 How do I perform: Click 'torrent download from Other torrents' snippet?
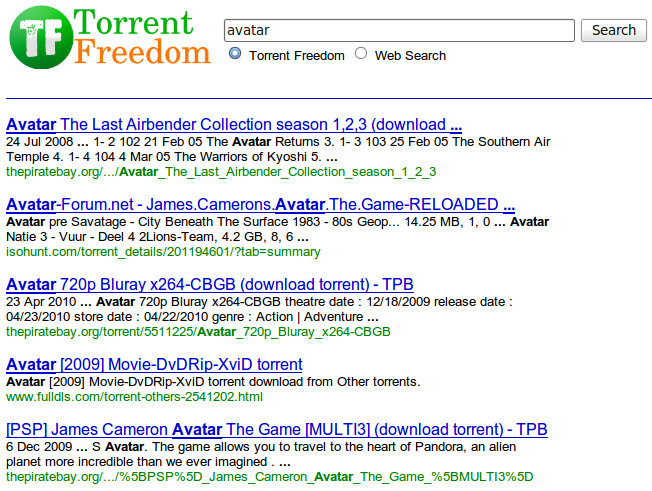pos(314,382)
